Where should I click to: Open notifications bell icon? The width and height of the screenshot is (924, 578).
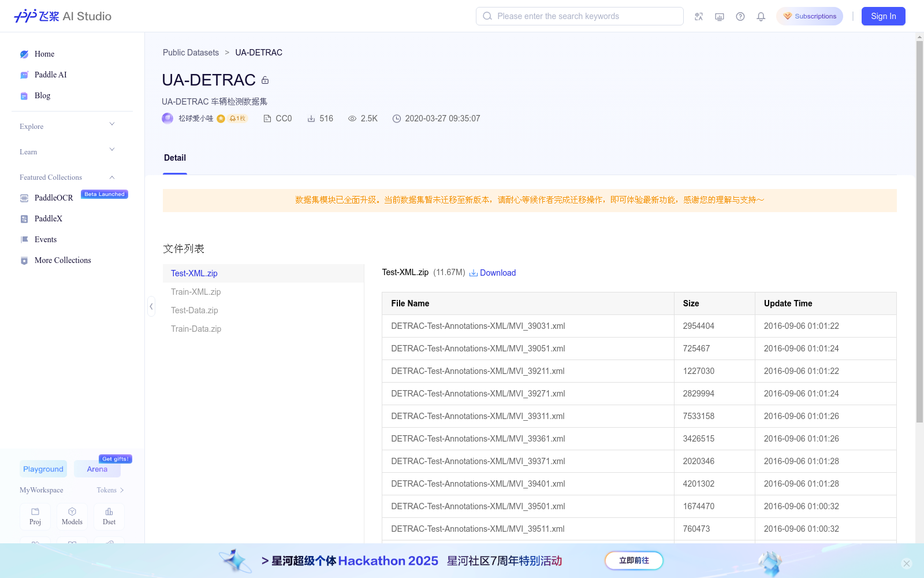761,16
